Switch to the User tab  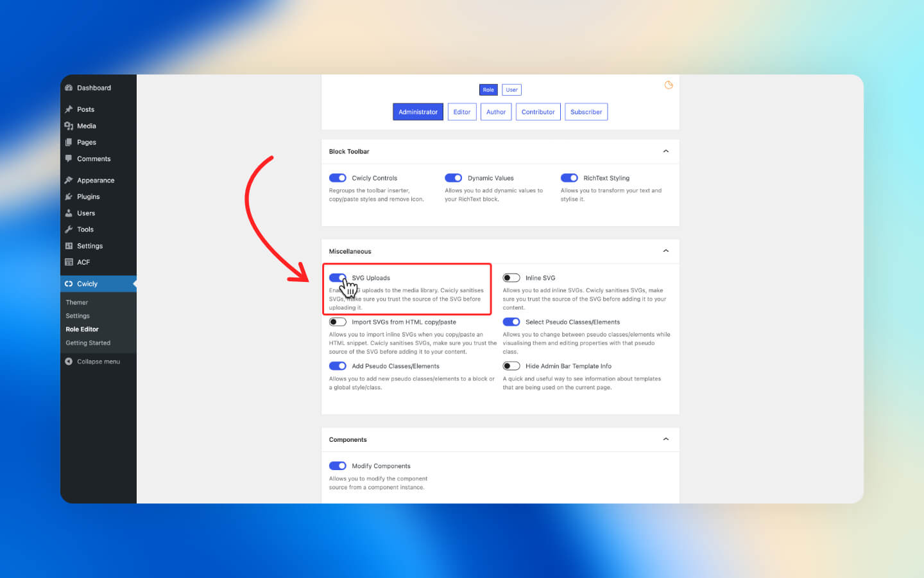pyautogui.click(x=511, y=90)
